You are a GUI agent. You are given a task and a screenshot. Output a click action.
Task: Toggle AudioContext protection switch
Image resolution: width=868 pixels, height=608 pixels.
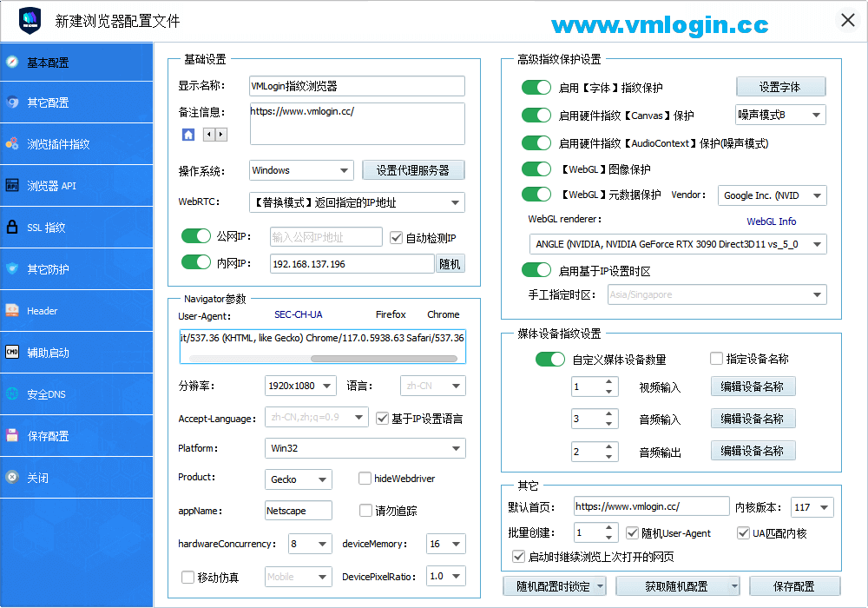tap(536, 142)
